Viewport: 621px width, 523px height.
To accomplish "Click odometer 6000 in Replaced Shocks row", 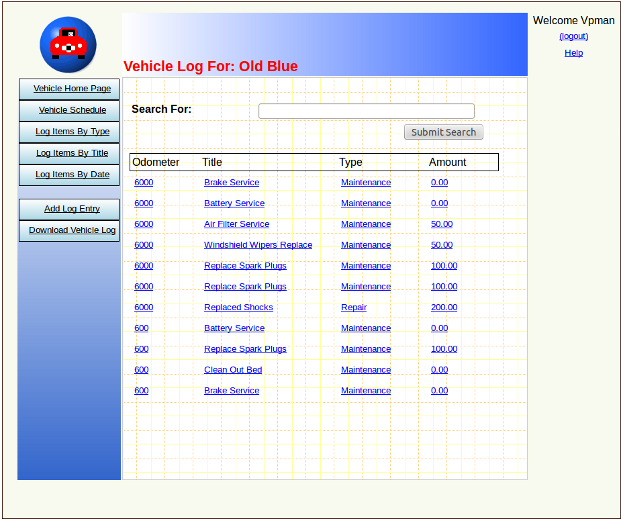I will [143, 308].
